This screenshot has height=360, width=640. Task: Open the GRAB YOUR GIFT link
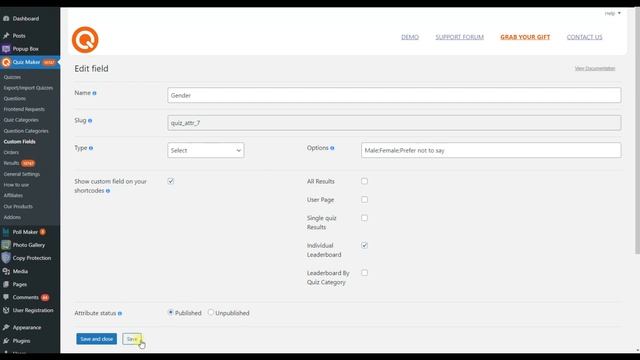525,37
